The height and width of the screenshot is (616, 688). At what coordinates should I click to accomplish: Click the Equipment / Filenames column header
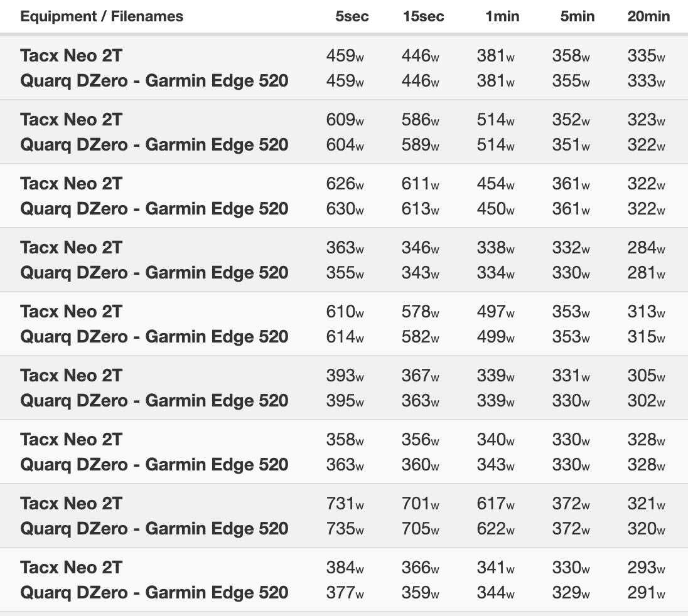coord(102,17)
